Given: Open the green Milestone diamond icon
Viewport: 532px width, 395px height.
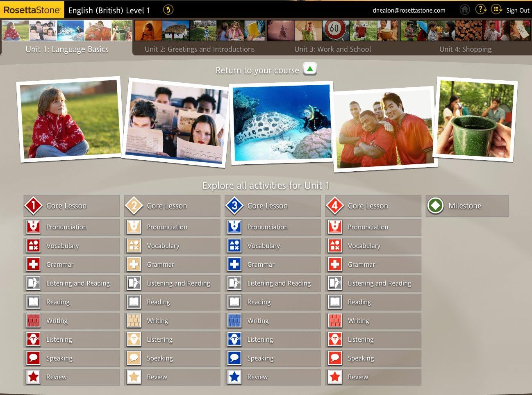Looking at the screenshot, I should click(435, 206).
